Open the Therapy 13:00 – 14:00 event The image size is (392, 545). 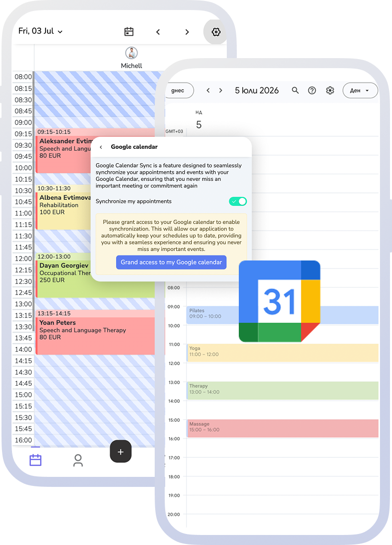[x=282, y=390]
